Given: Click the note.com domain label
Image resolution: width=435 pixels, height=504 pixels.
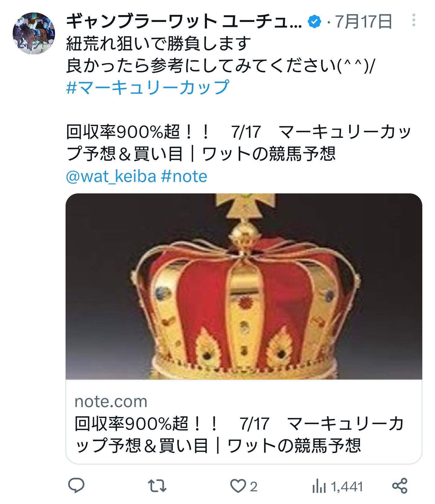Looking at the screenshot, I should 111,402.
